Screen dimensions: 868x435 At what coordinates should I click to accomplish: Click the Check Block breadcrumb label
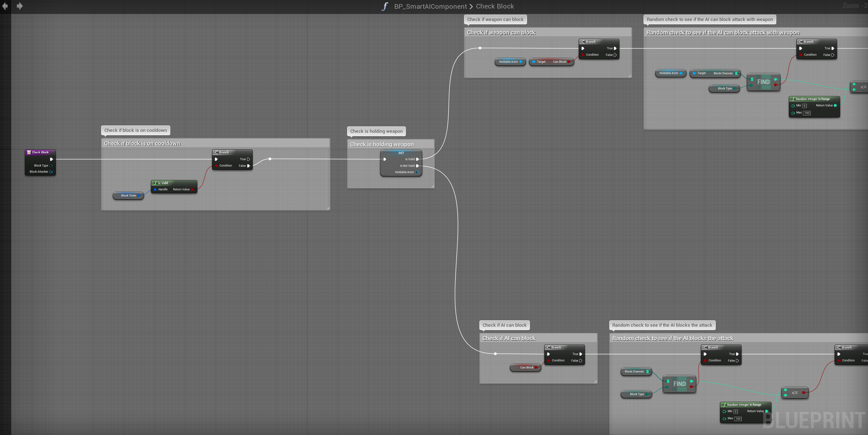495,6
